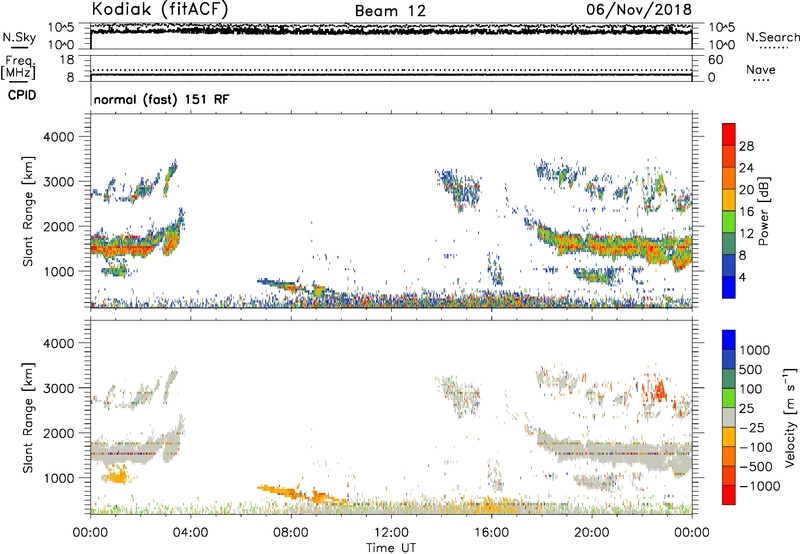Click the velocity colorbar value '−100'

tap(756, 447)
